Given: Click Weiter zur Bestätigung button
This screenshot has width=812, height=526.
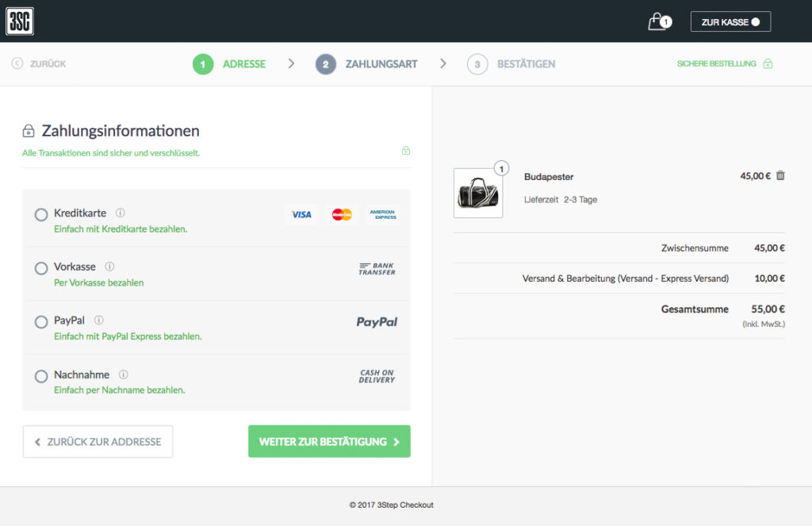Looking at the screenshot, I should click(x=329, y=442).
